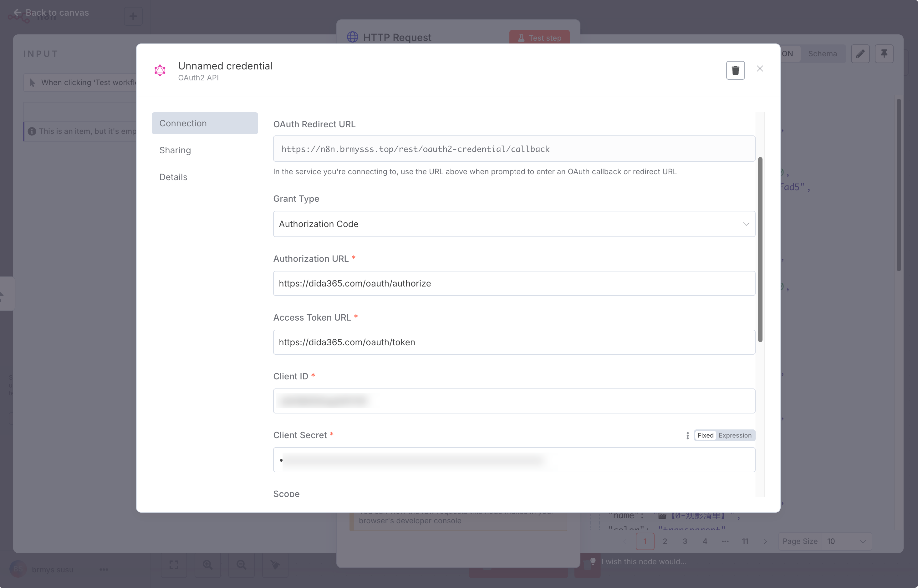This screenshot has height=588, width=918.
Task: Close the credential dialog with X icon
Action: pyautogui.click(x=760, y=69)
